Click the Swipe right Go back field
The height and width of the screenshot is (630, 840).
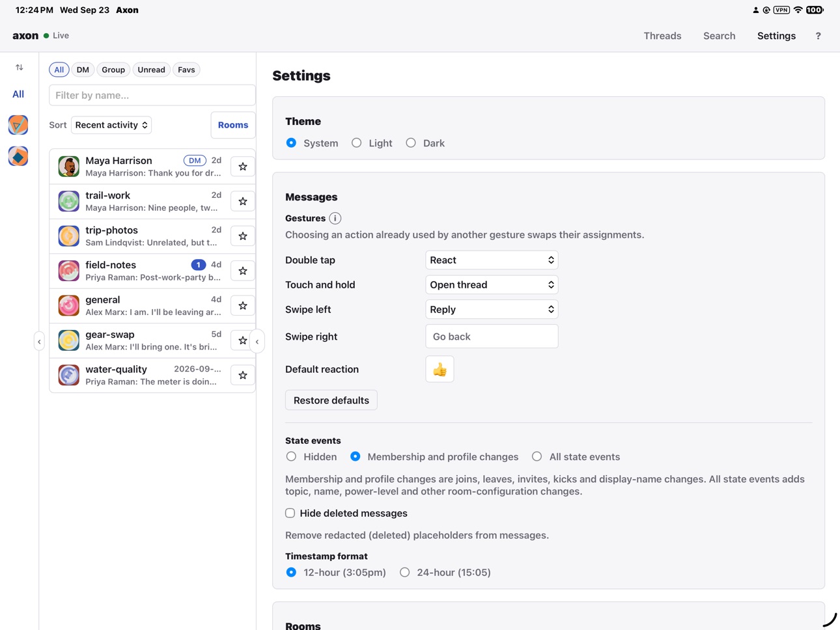[492, 336]
